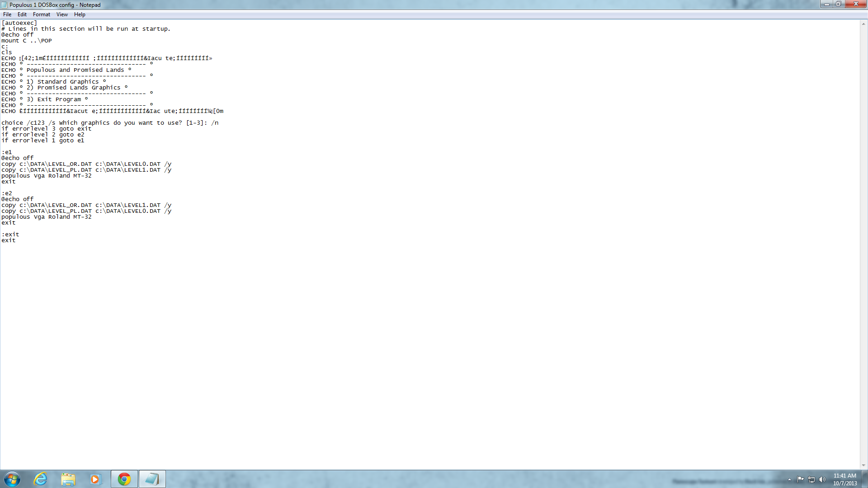This screenshot has width=868, height=488.
Task: Click the Notepad document icon in title bar
Action: coord(4,5)
